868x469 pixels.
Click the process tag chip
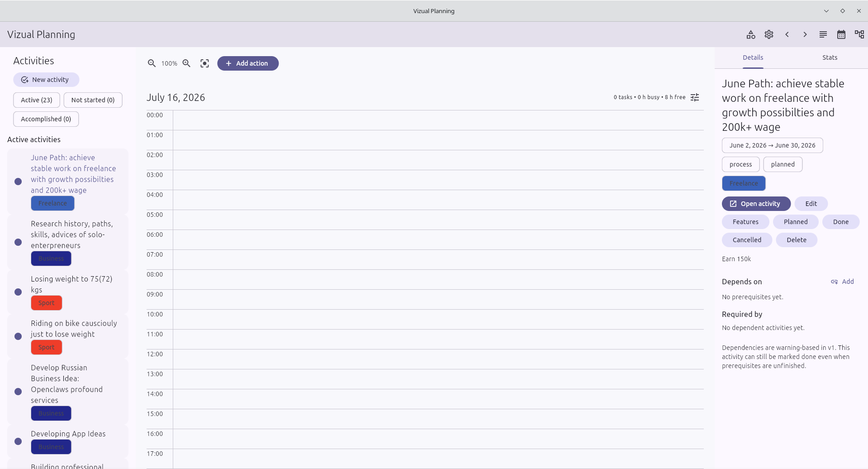click(740, 164)
